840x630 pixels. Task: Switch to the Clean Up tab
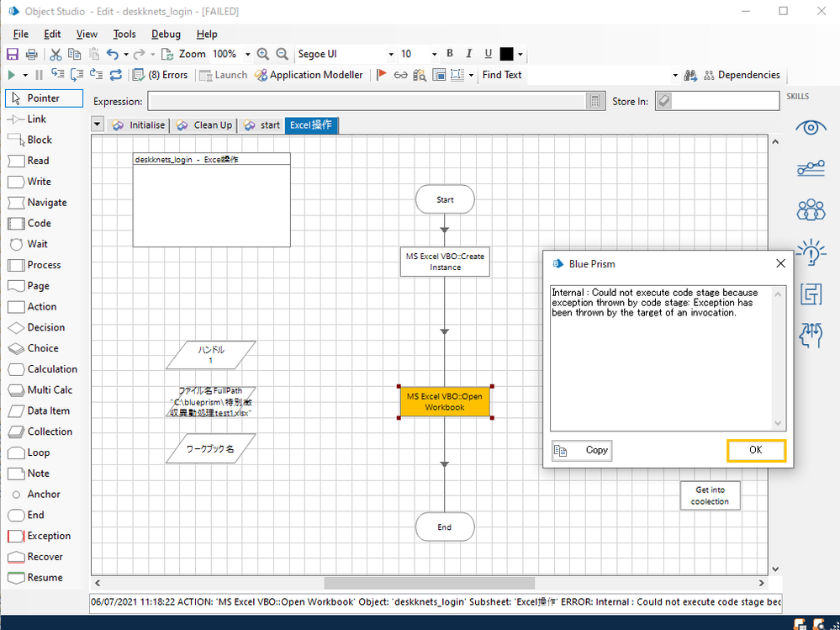pyautogui.click(x=204, y=124)
